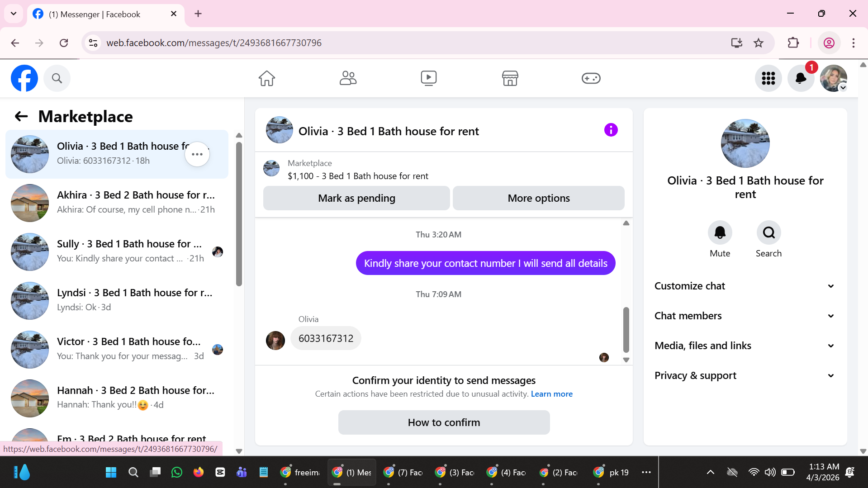Switch to taskbar window '(7) Fac'

tap(403, 472)
